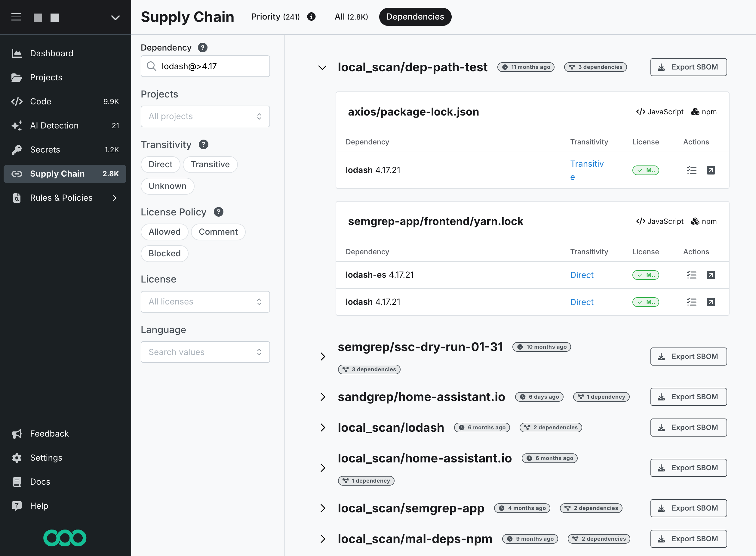Select the Dependencies tab
The image size is (756, 556).
pos(415,17)
